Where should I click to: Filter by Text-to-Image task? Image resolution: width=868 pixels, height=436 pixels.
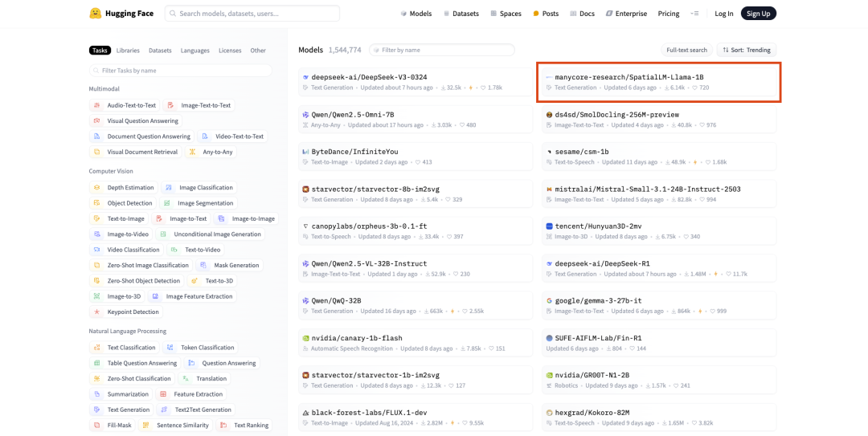coord(119,218)
